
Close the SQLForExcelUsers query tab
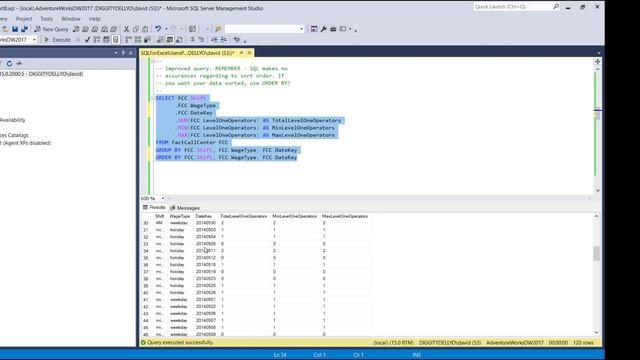249,53
